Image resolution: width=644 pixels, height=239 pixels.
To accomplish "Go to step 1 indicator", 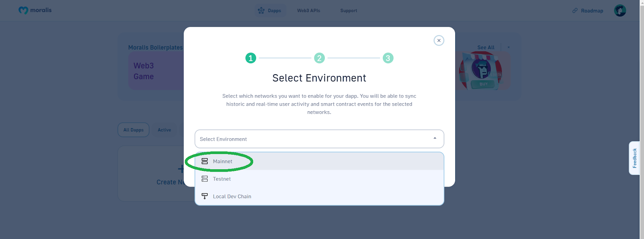I will pyautogui.click(x=251, y=58).
